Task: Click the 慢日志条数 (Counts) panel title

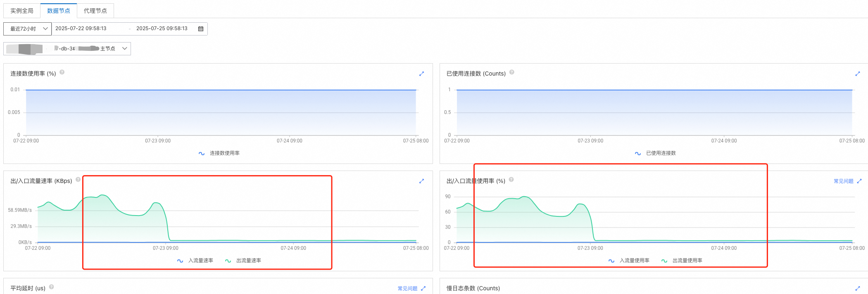Action: (x=473, y=288)
